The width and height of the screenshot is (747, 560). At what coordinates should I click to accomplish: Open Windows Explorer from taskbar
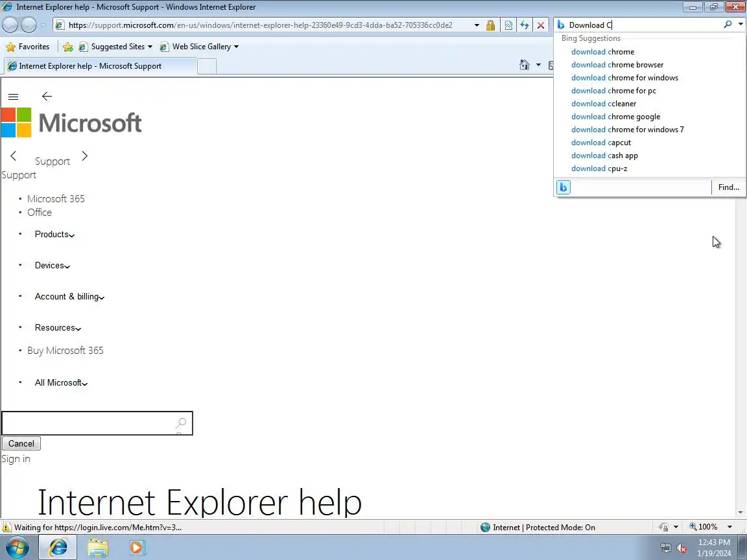click(98, 548)
